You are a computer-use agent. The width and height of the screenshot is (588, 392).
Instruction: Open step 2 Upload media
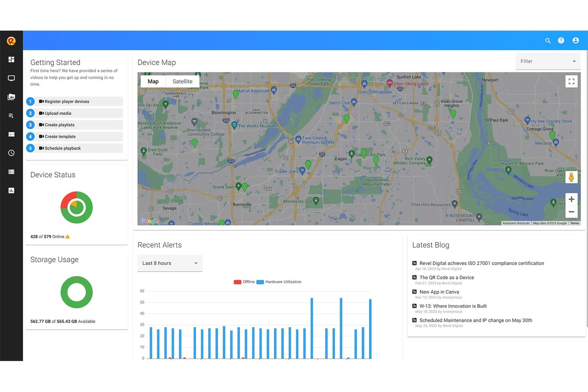tap(74, 113)
